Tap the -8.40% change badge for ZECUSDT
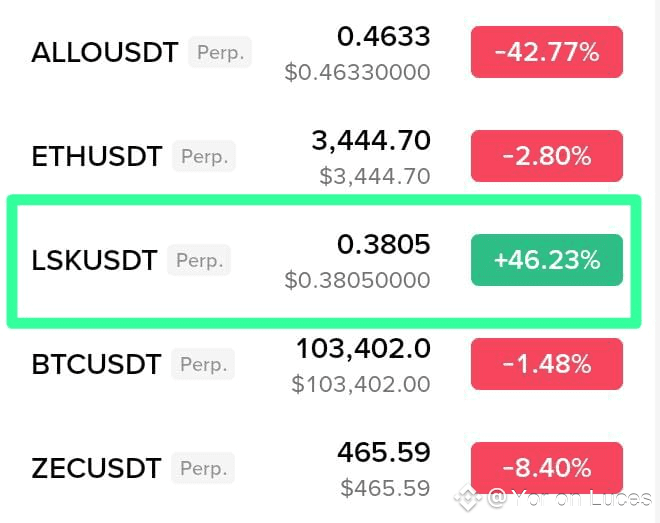The height and width of the screenshot is (523, 660). (546, 468)
